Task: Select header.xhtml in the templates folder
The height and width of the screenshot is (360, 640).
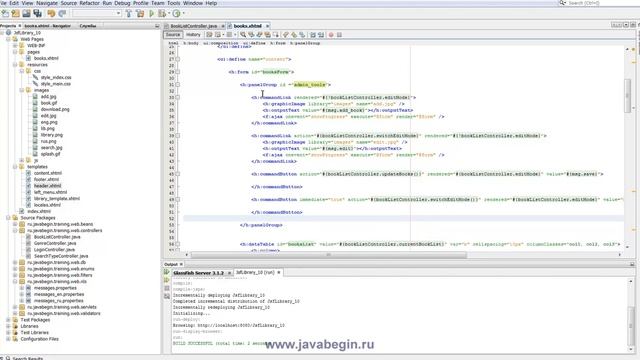Action: [x=47, y=186]
